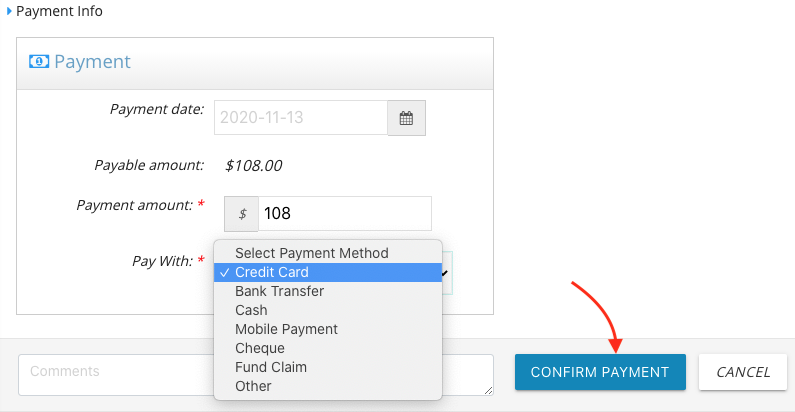795x412 pixels.
Task: Click the dollar sign prefix icon
Action: click(x=242, y=214)
